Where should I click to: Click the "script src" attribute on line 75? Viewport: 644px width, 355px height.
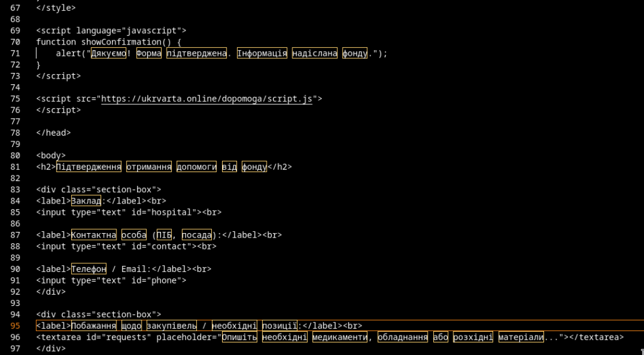pos(66,99)
